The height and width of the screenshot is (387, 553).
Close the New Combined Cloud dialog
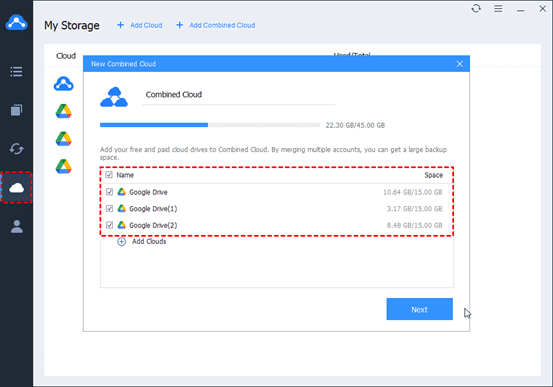point(460,64)
